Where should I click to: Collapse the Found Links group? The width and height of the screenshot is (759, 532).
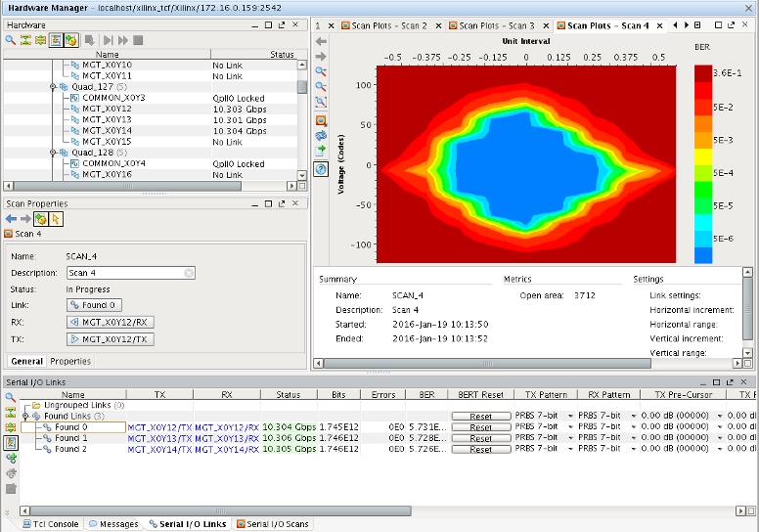[25, 416]
